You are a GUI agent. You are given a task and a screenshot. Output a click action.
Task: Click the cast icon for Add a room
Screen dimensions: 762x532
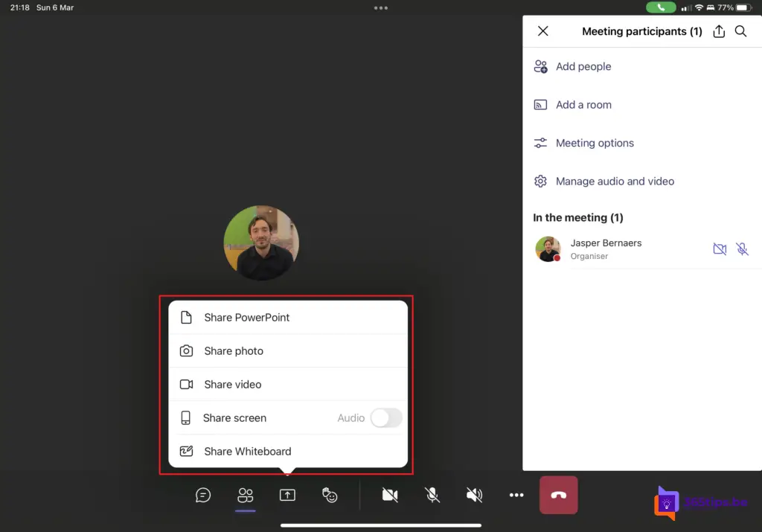540,105
